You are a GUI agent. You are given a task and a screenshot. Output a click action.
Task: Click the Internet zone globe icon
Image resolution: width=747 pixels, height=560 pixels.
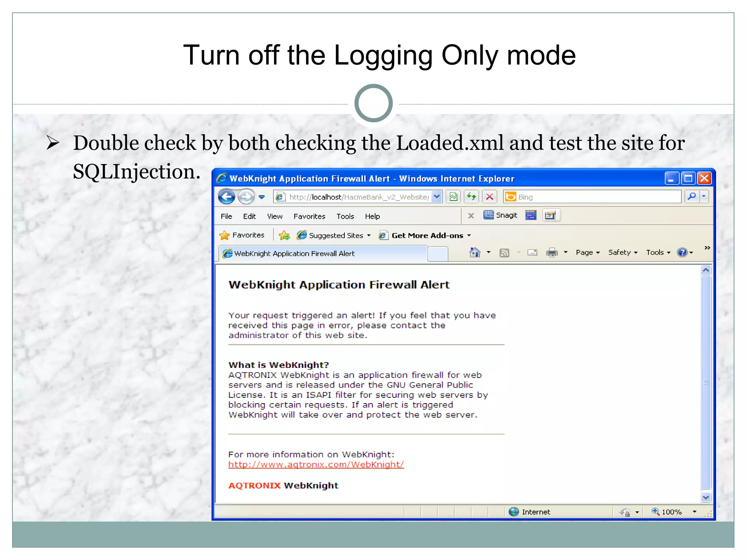514,512
